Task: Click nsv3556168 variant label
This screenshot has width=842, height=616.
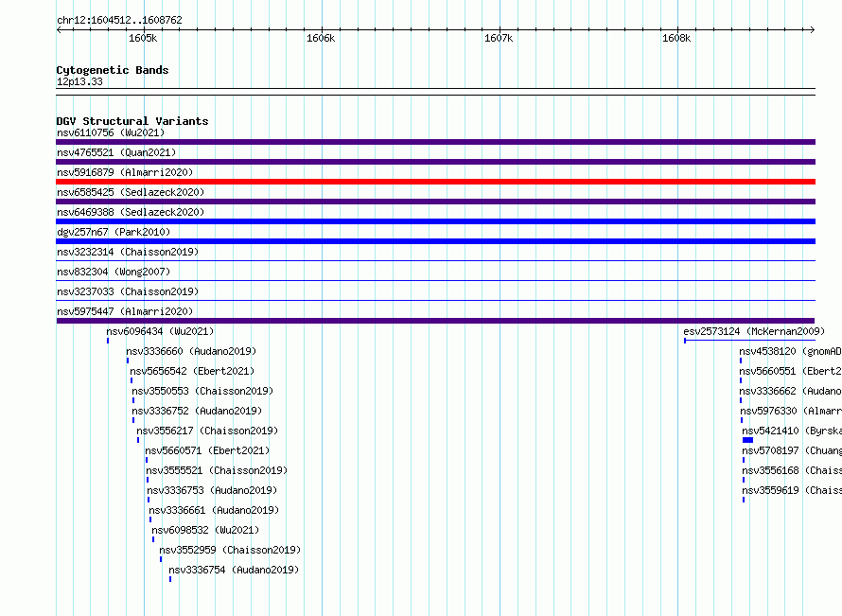Action: click(792, 470)
